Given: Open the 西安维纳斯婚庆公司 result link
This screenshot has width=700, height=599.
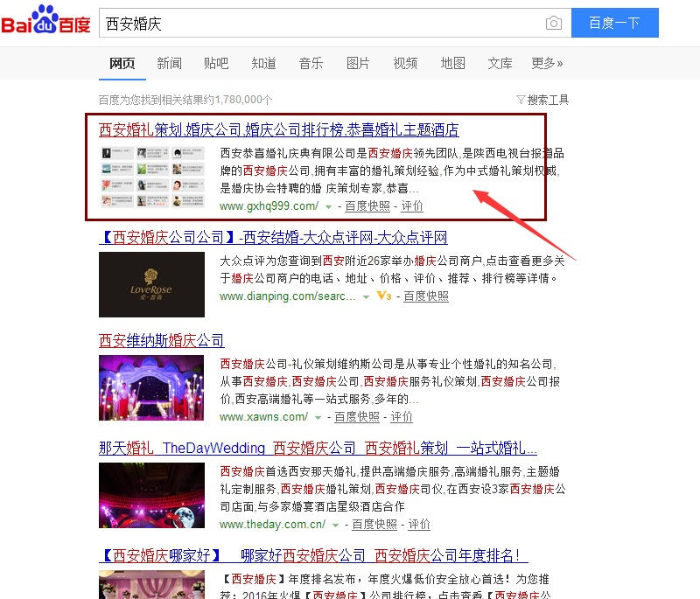Looking at the screenshot, I should [x=162, y=341].
